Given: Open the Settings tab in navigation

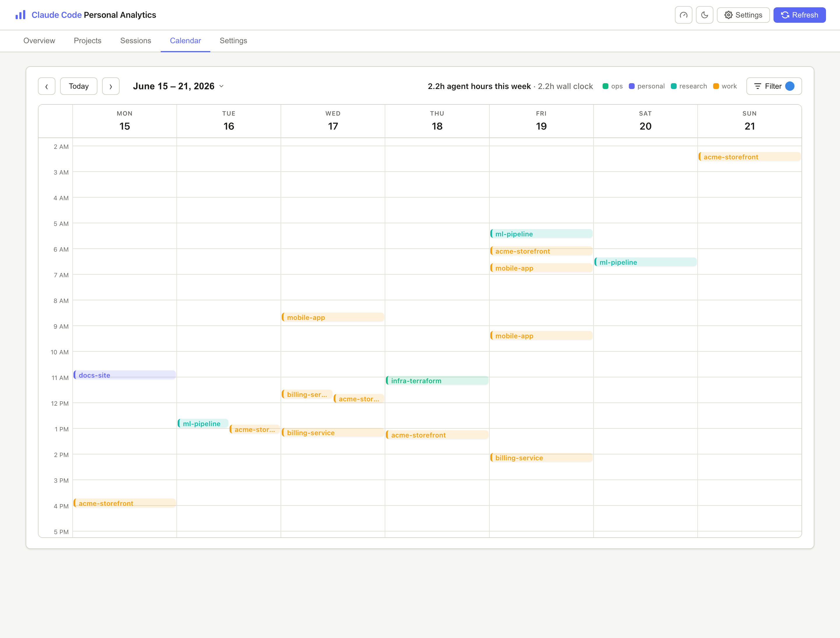Looking at the screenshot, I should 233,41.
